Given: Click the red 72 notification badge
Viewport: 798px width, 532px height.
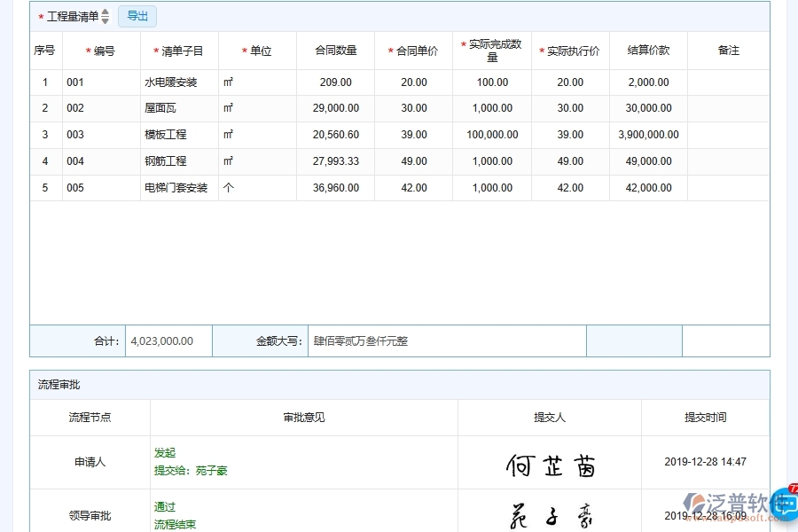Looking at the screenshot, I should [792, 487].
